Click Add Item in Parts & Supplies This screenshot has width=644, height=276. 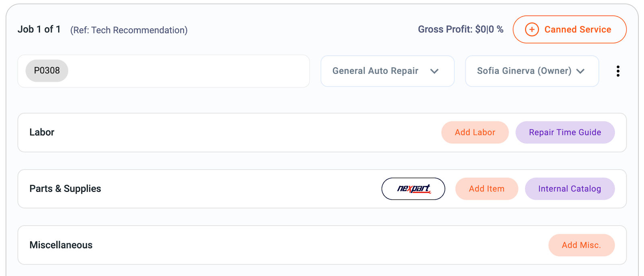486,189
